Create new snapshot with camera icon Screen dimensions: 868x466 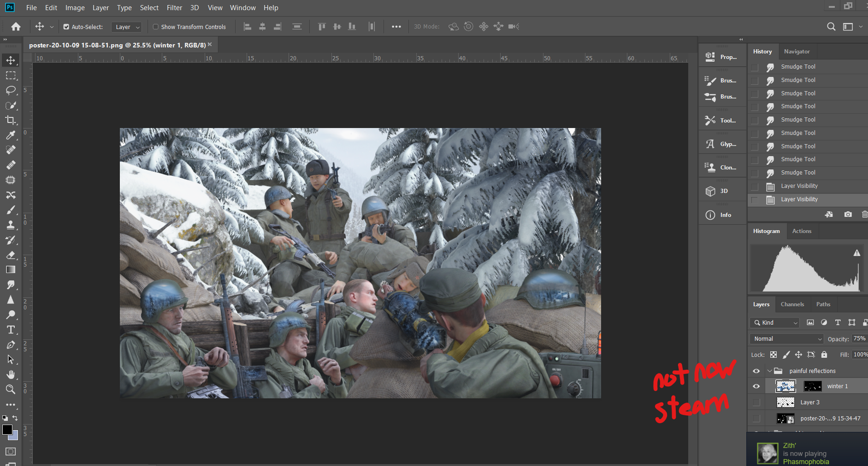click(x=848, y=215)
